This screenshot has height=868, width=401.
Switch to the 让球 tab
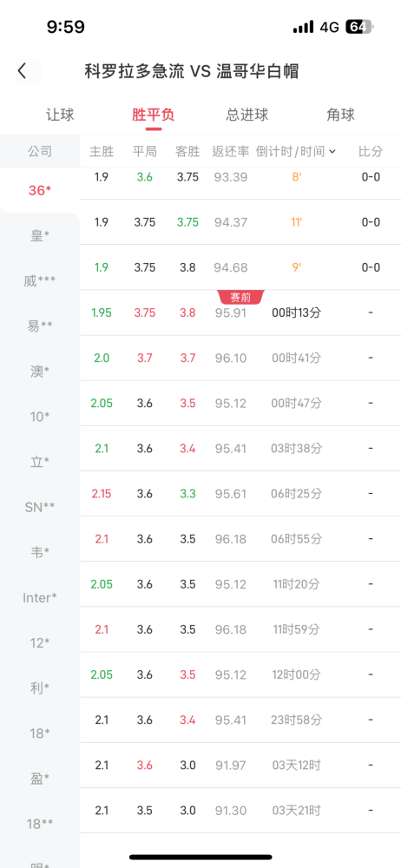pos(61,115)
